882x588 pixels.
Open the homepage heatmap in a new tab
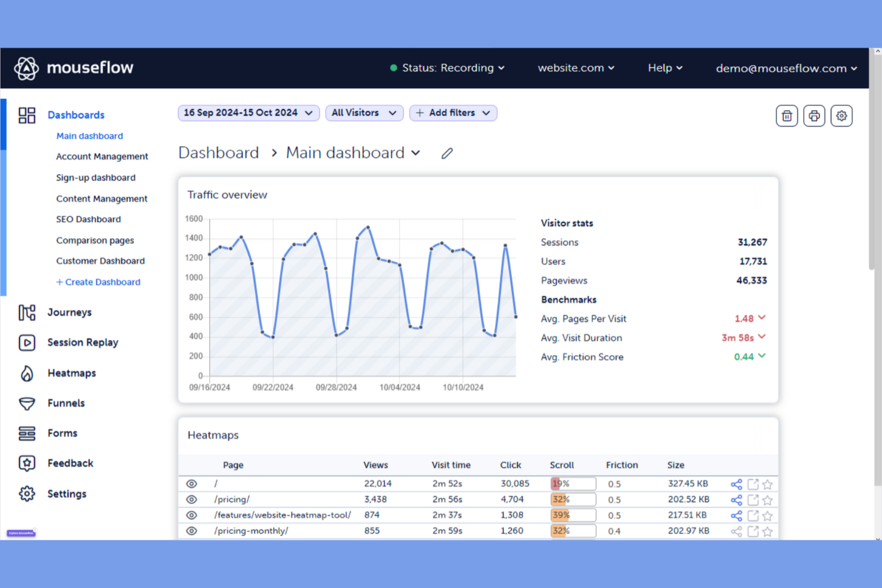coord(753,484)
